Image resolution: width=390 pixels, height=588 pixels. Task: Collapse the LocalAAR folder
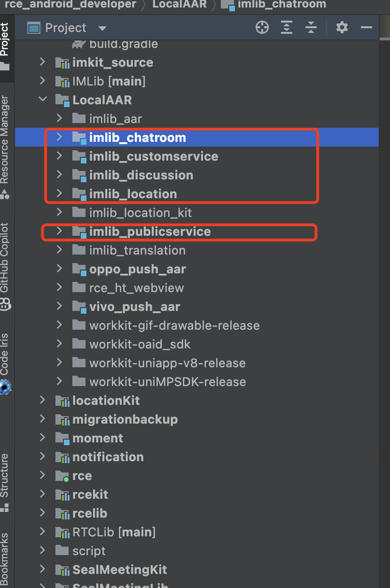tap(43, 100)
